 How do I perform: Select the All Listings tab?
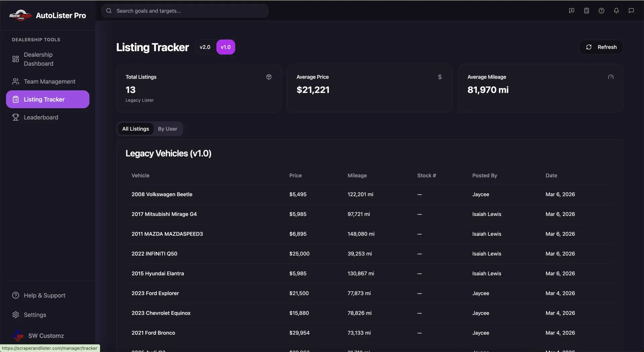[136, 129]
